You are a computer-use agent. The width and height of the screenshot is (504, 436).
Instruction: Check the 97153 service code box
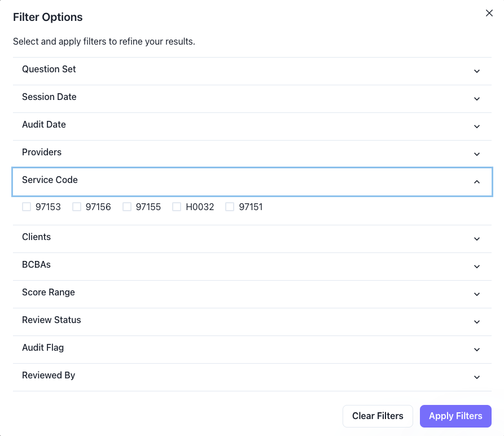pos(27,207)
